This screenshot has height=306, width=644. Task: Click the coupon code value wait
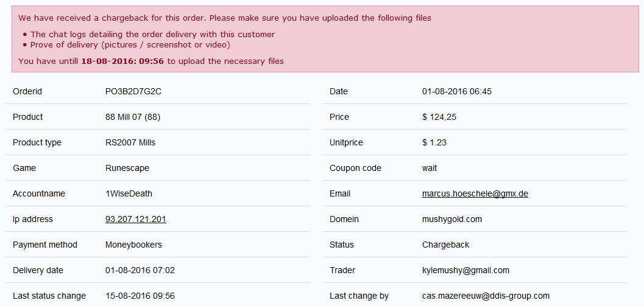pos(430,168)
